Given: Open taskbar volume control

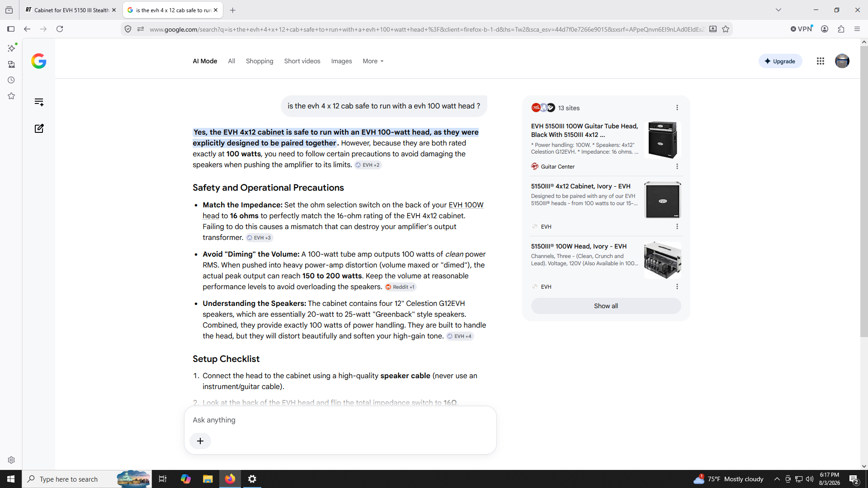Looking at the screenshot, I should [809, 479].
